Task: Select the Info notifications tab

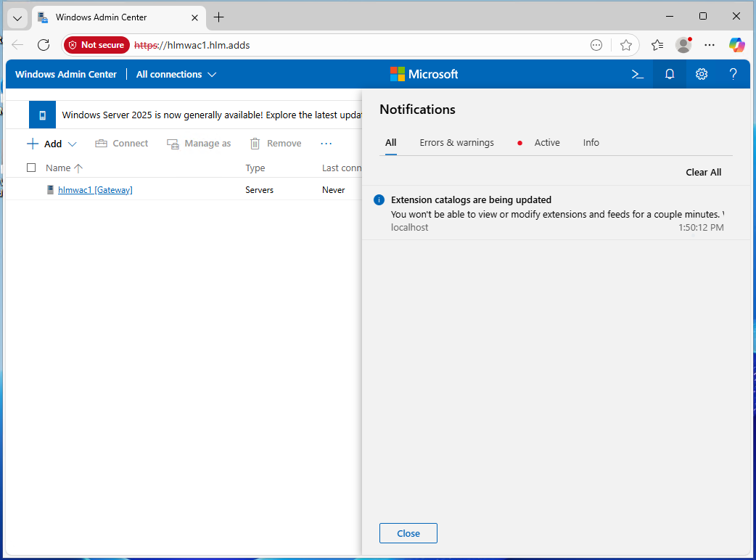Action: (591, 143)
